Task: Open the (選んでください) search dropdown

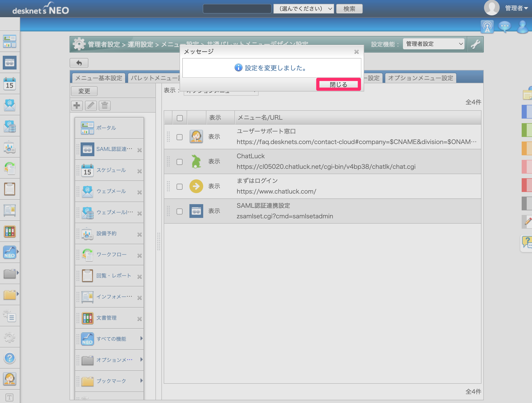Action: coord(304,9)
